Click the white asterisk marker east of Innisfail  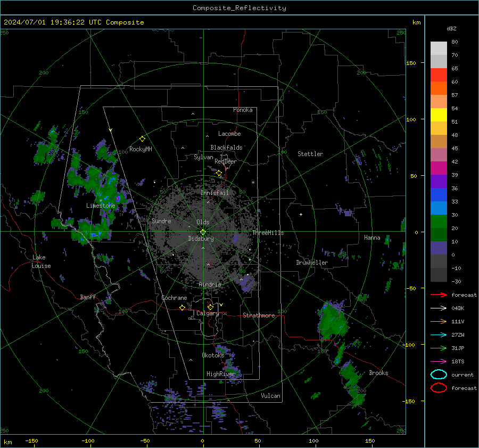pyautogui.click(x=253, y=183)
